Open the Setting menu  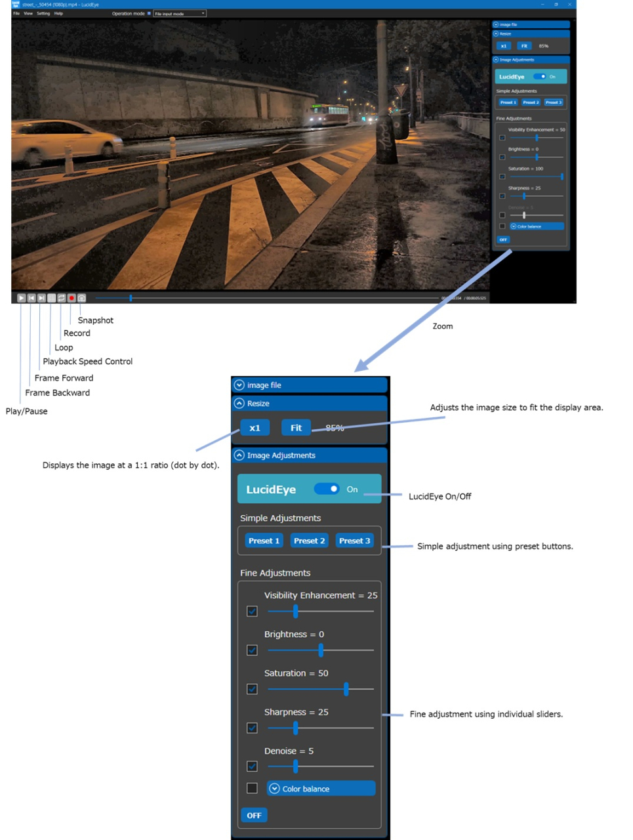click(43, 13)
